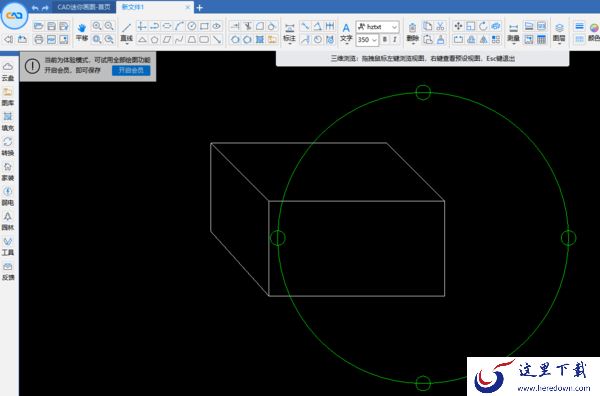Switch to CAD迷你画图 home tab
The height and width of the screenshot is (396, 600).
click(84, 7)
